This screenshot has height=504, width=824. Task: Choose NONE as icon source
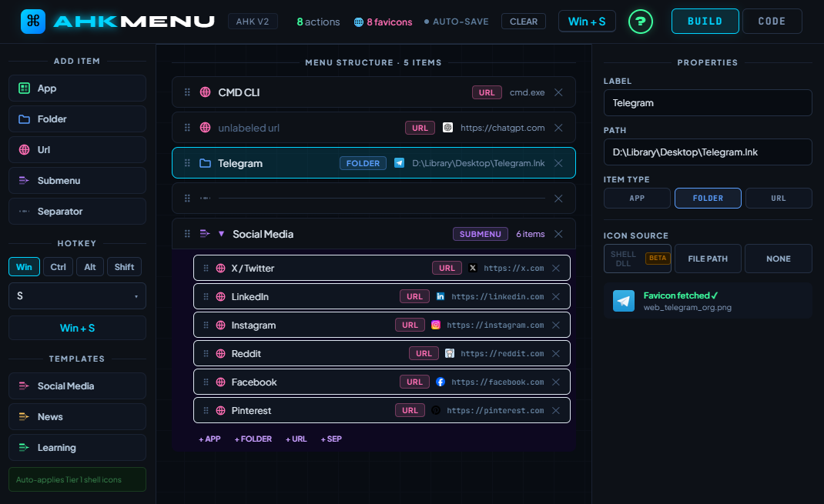coord(779,259)
